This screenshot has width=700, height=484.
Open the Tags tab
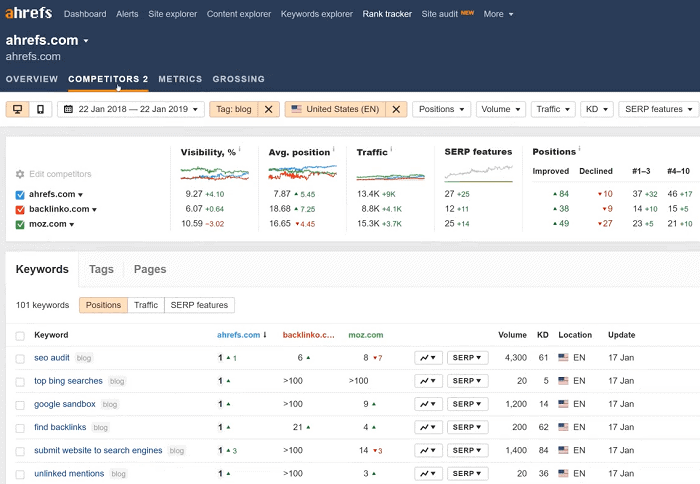point(101,270)
